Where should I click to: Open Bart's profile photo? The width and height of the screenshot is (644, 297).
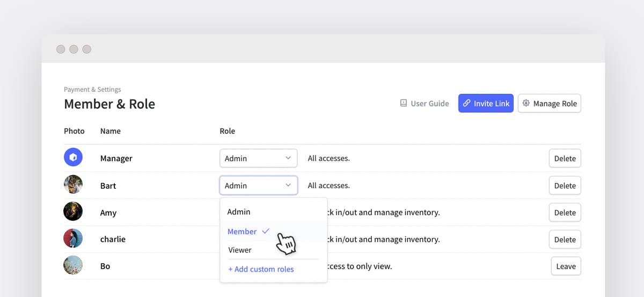[x=73, y=185]
